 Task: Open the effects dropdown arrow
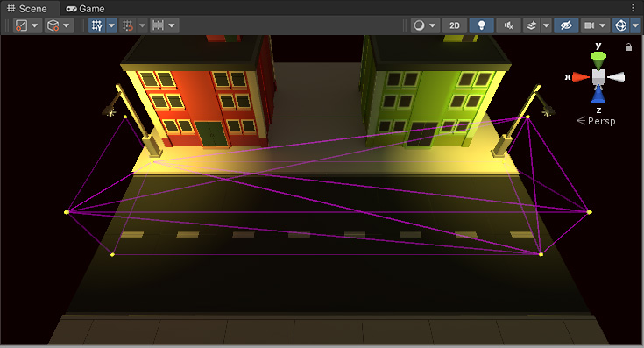point(546,25)
